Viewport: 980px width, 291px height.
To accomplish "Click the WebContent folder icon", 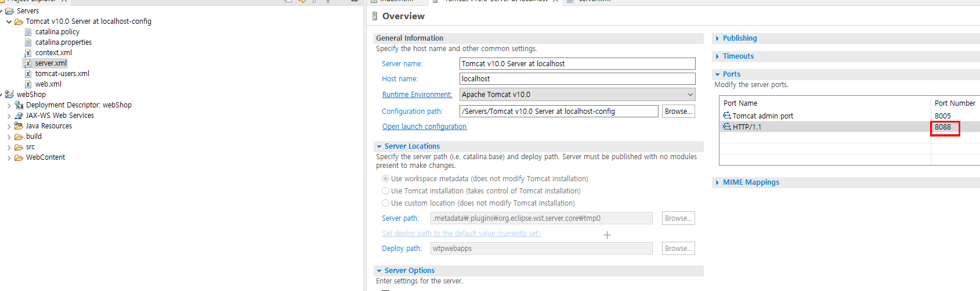I will [x=19, y=157].
